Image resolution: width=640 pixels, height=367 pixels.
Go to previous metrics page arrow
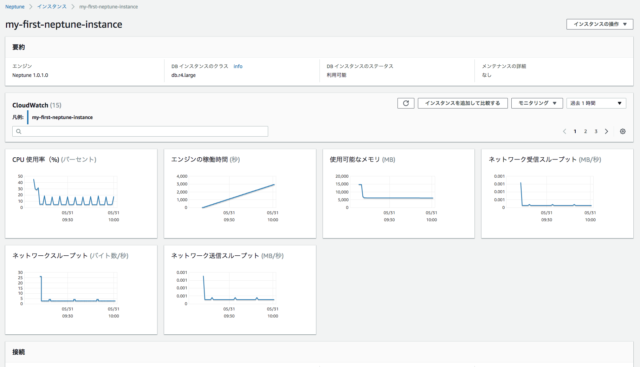[x=564, y=131]
